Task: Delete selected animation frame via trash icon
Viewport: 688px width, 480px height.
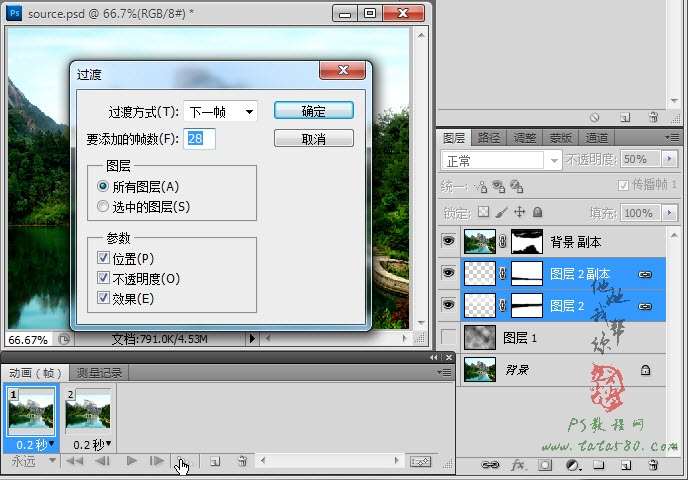Action: click(x=242, y=462)
